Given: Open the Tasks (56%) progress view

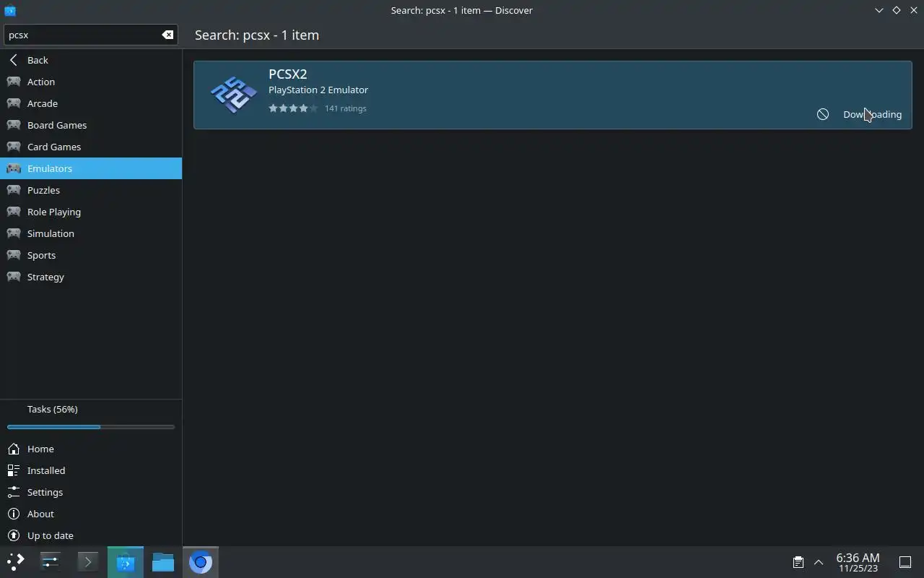Looking at the screenshot, I should (x=91, y=418).
